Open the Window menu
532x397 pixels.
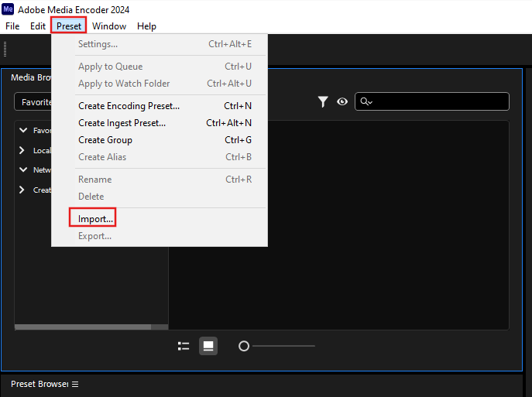pos(109,26)
